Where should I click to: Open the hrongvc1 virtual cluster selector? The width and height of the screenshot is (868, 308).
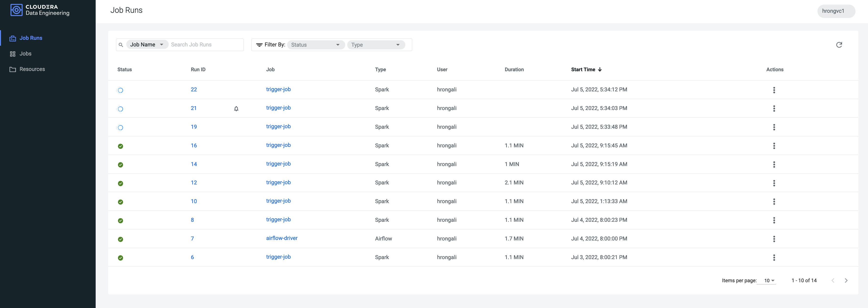coord(836,11)
